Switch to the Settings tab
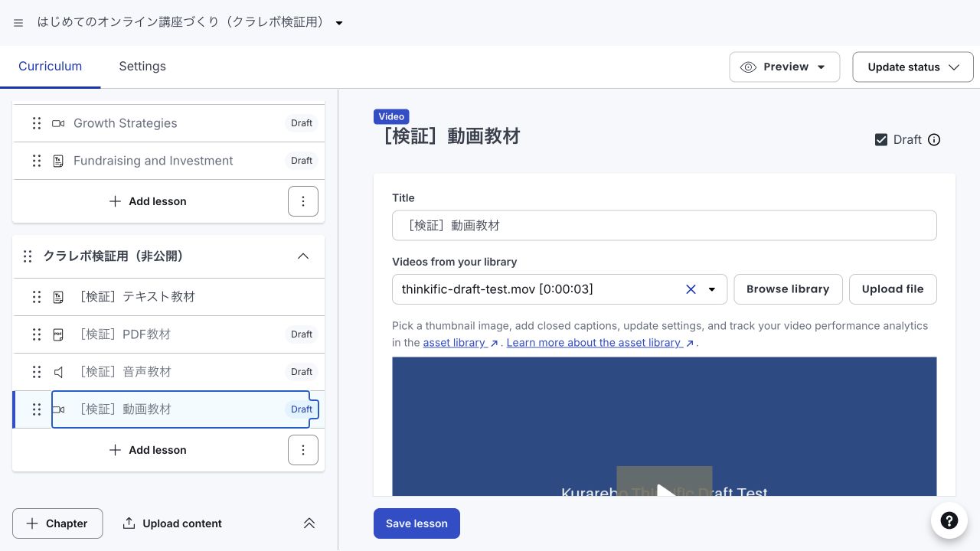Screen dimensions: 980x551 142,67
